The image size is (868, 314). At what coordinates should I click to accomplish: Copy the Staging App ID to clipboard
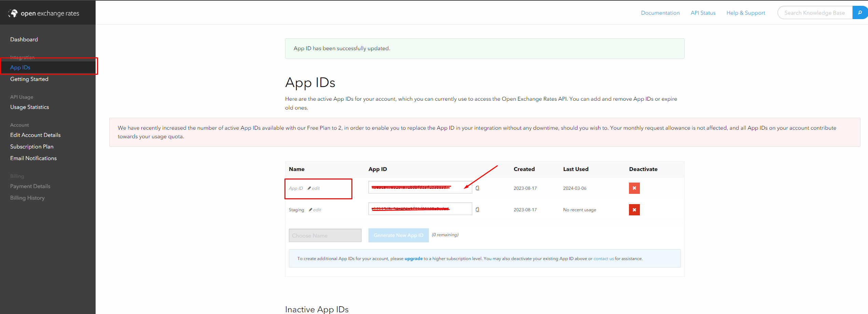[x=477, y=210]
